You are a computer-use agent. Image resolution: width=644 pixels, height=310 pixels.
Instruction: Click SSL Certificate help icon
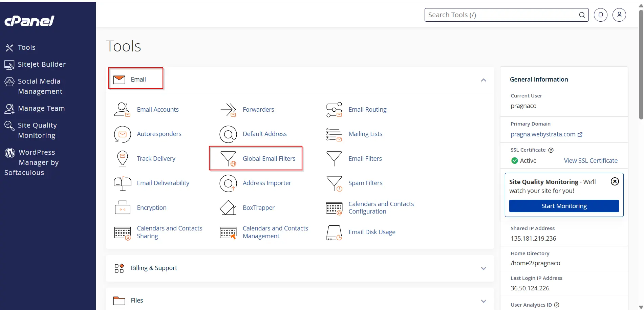(551, 150)
